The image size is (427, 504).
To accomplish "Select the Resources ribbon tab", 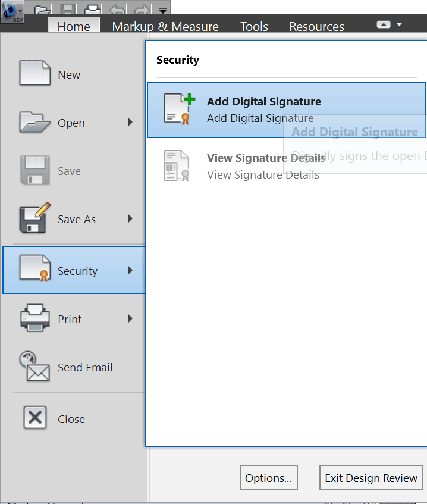I will pyautogui.click(x=316, y=27).
